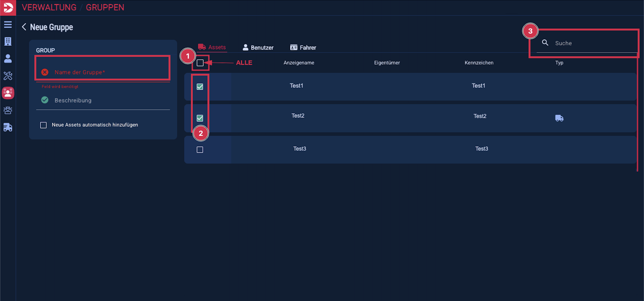Viewport: 644px width, 301px height.
Task: Click the truck type icon in Test2 row
Action: [559, 118]
